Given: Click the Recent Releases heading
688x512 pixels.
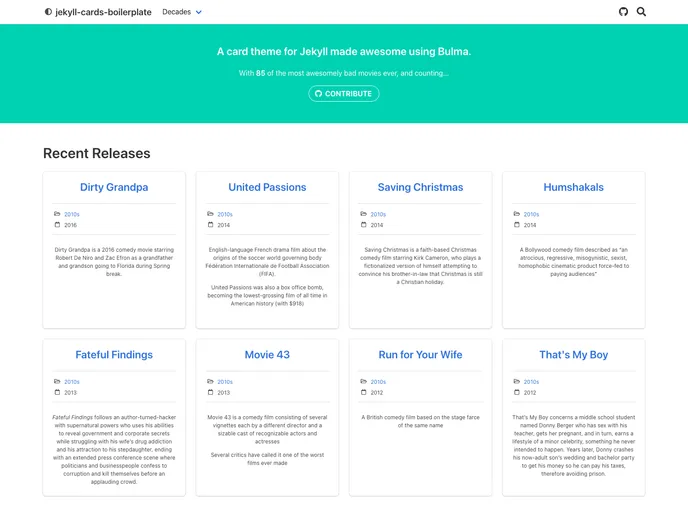Looking at the screenshot, I should click(x=97, y=153).
